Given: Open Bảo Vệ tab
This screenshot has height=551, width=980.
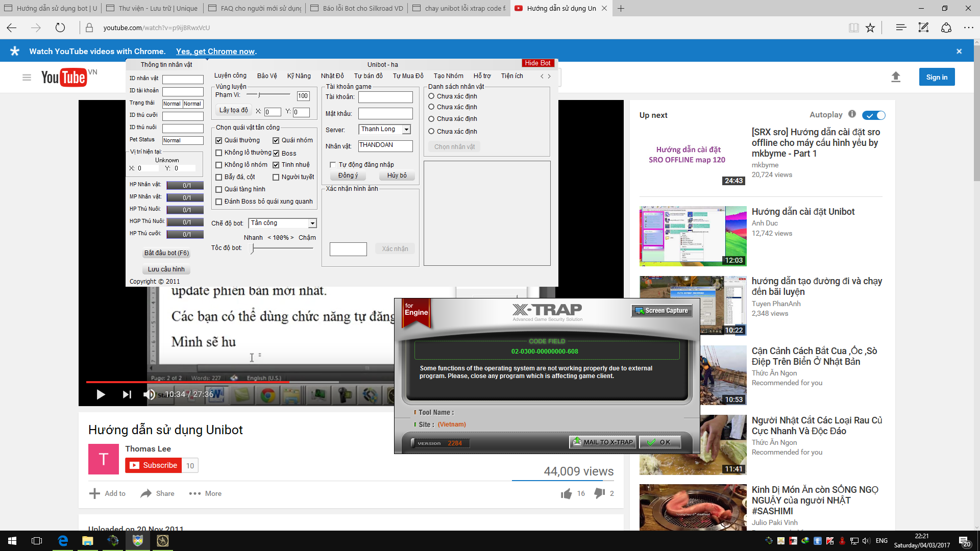Looking at the screenshot, I should [267, 76].
